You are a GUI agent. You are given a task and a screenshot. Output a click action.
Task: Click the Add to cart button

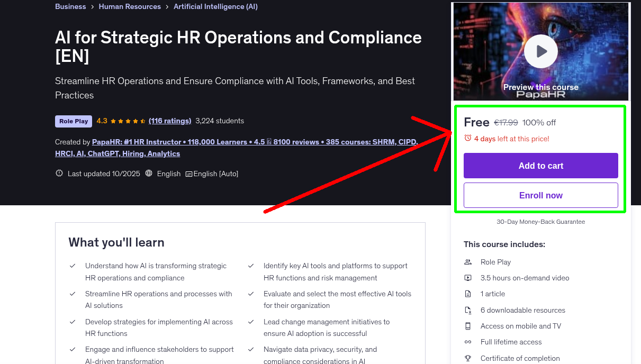540,165
